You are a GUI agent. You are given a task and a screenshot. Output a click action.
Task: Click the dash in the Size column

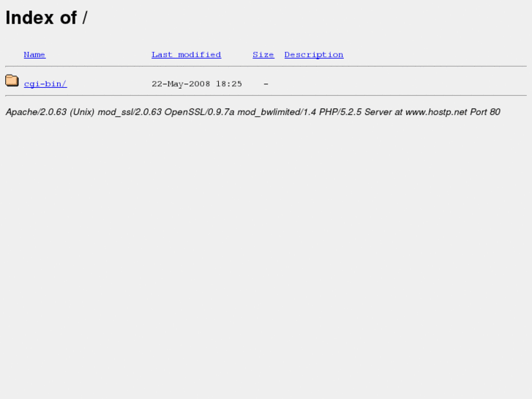point(266,84)
